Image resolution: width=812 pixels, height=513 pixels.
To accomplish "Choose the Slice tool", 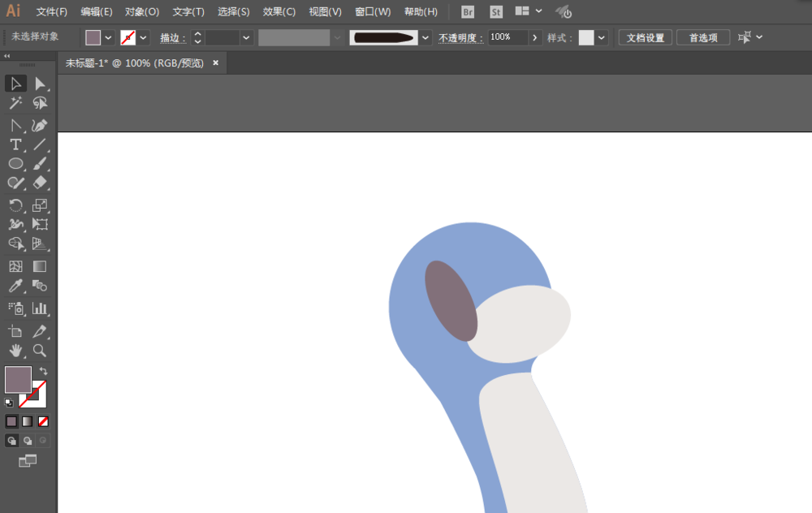I will coord(40,331).
